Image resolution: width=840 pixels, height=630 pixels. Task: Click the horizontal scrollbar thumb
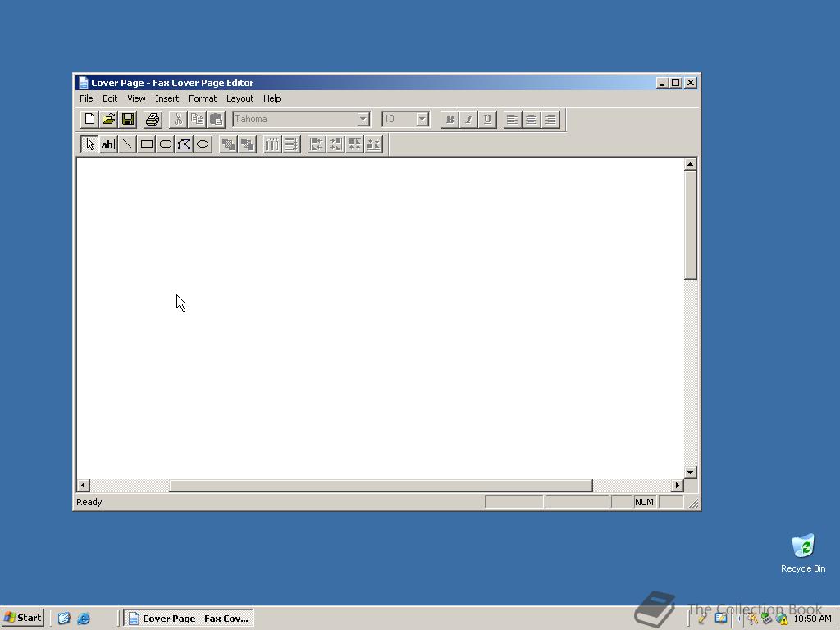pos(381,486)
